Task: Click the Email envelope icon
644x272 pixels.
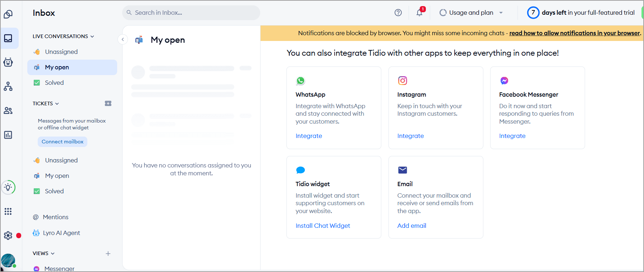Action: coord(402,170)
